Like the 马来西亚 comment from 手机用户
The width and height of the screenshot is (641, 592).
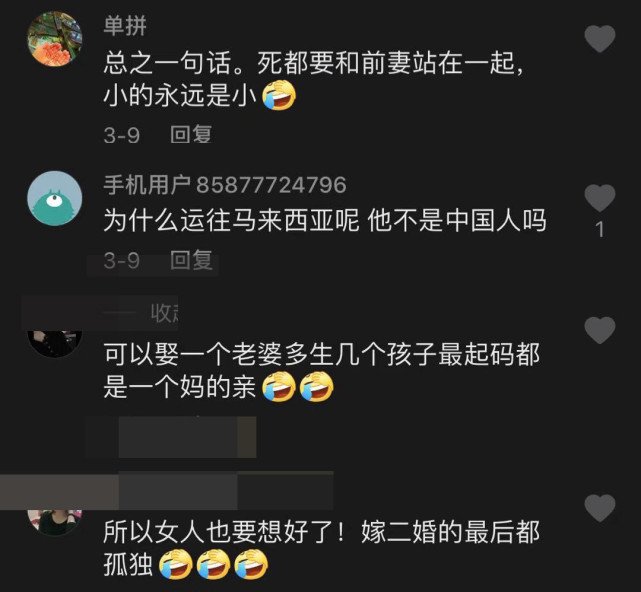coord(600,198)
